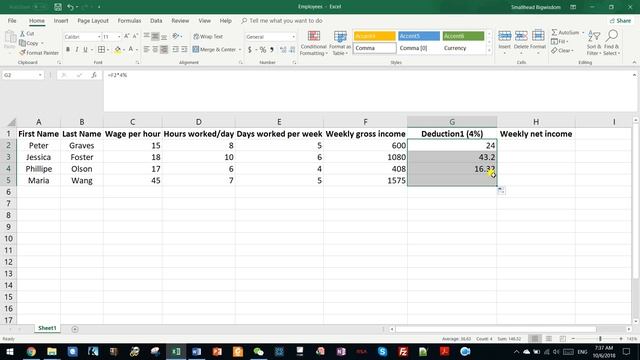The width and height of the screenshot is (640, 360).
Task: Apply the fill color bucket
Action: (118, 50)
